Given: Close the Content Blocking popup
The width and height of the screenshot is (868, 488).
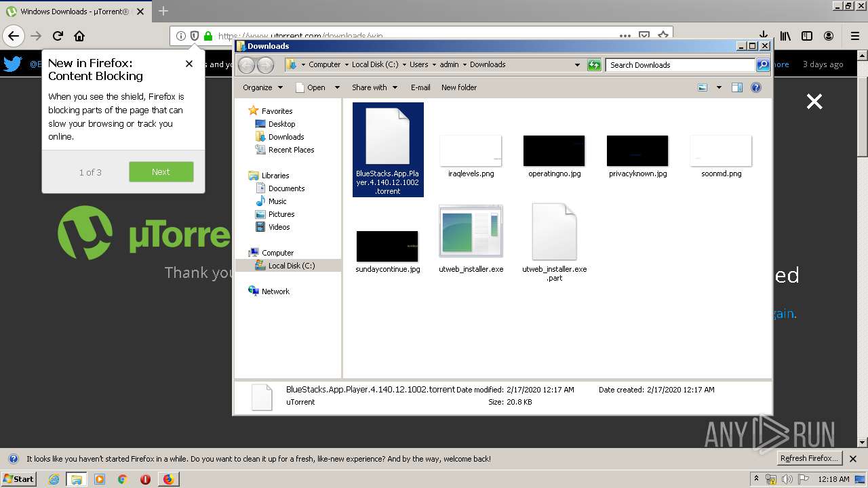Looking at the screenshot, I should click(189, 64).
